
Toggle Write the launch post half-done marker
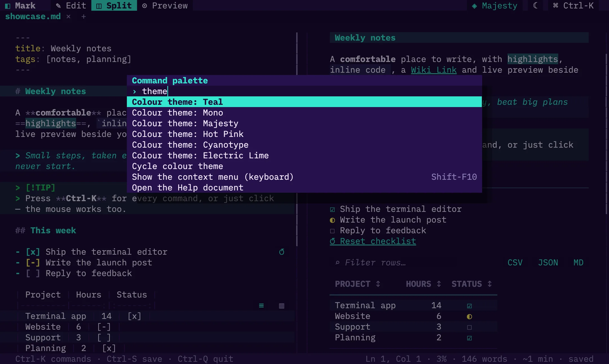pos(332,220)
